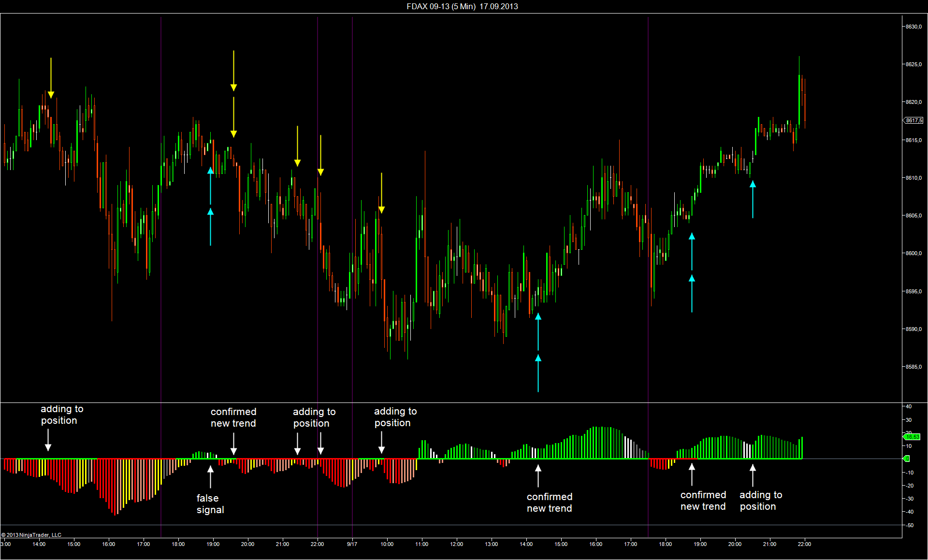928x560 pixels.
Task: Click the current price marker 8617,5
Action: click(x=913, y=120)
